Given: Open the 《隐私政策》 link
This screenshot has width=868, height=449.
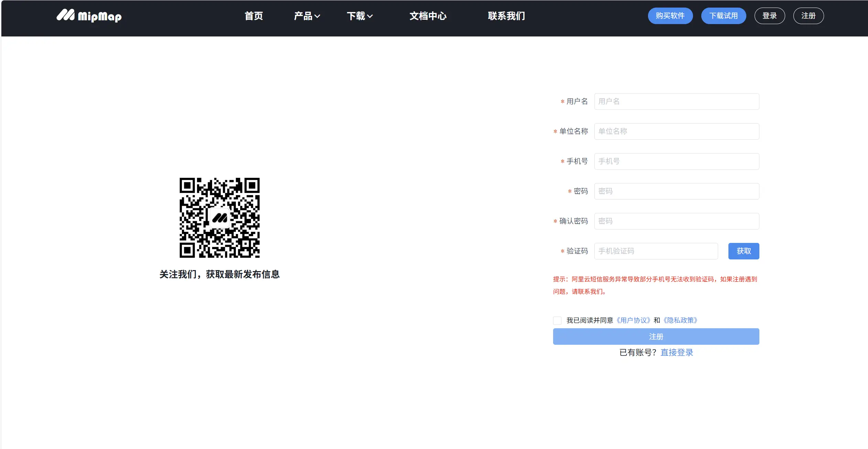Looking at the screenshot, I should click(680, 320).
